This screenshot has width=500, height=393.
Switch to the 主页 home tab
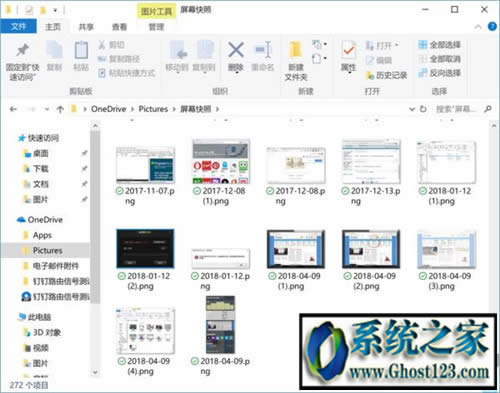tap(53, 27)
